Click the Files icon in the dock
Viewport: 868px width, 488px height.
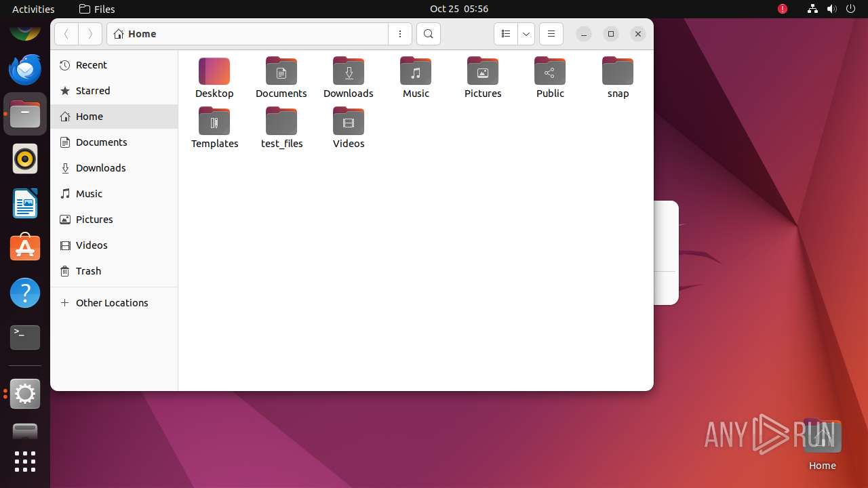pos(25,114)
